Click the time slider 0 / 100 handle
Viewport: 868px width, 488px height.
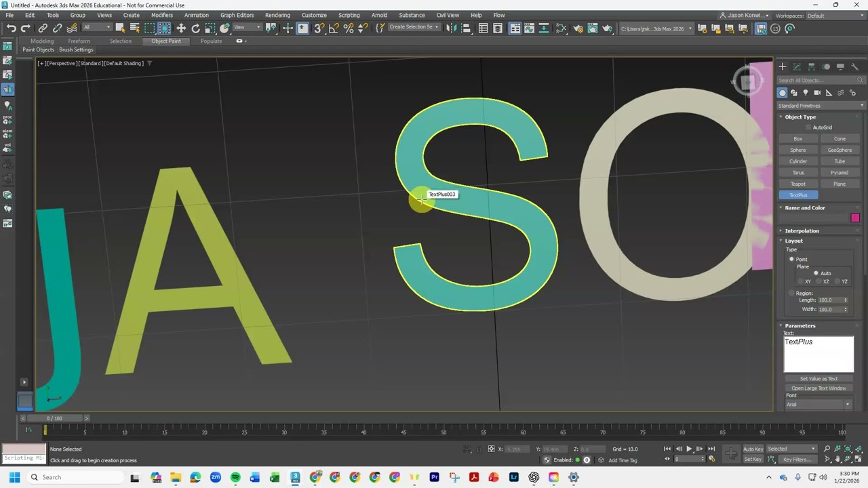(x=55, y=419)
